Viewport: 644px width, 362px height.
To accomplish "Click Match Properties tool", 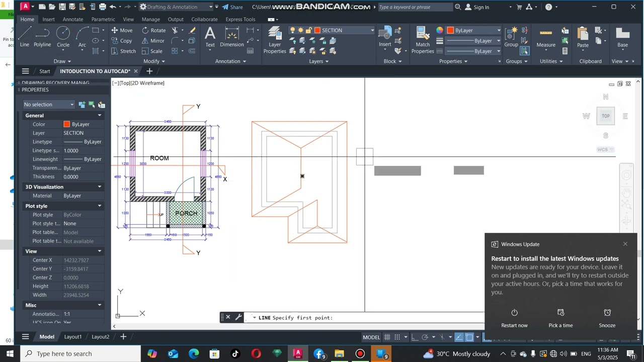I will tap(423, 40).
